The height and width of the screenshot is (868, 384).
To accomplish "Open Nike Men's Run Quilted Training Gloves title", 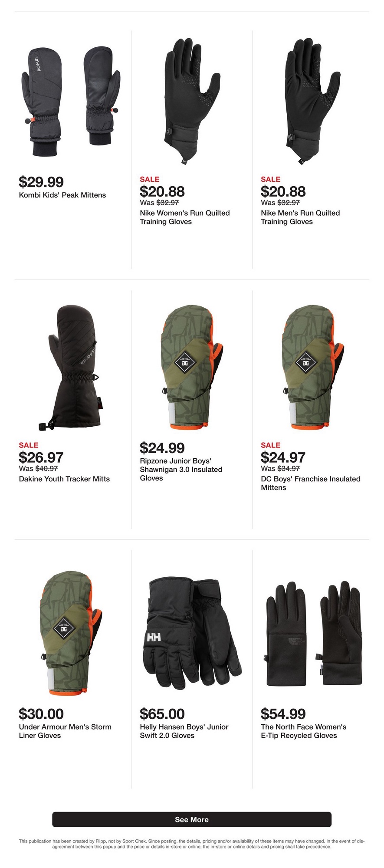I will pyautogui.click(x=300, y=217).
